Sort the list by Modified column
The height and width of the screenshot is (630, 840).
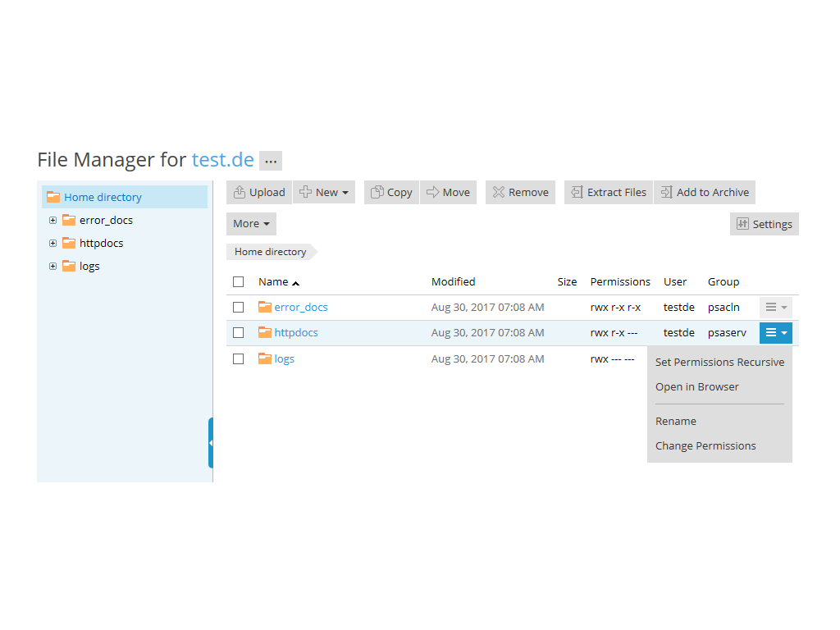[x=453, y=281]
